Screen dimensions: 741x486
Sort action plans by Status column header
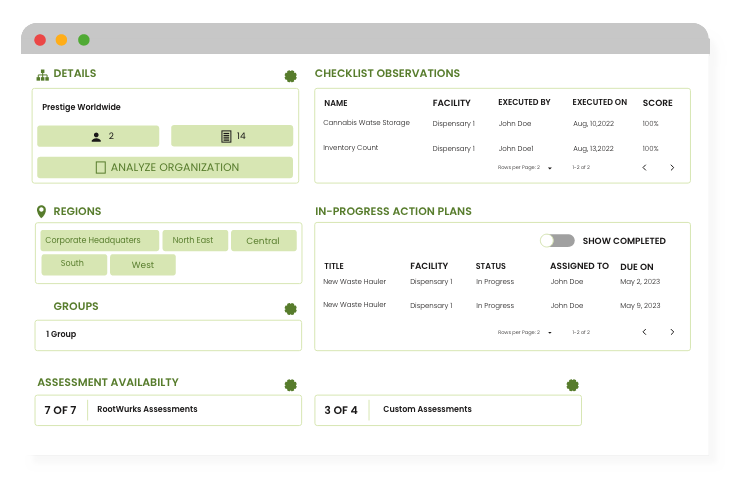491,266
